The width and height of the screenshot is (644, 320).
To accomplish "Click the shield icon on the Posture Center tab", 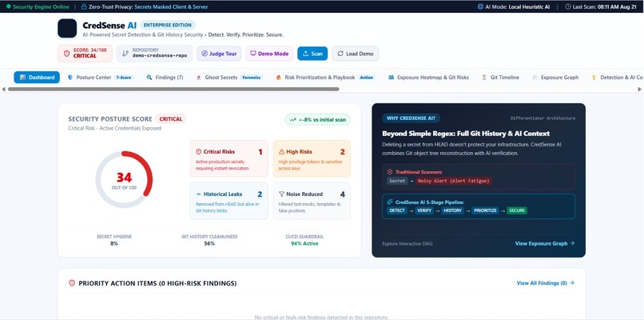I will click(x=70, y=78).
